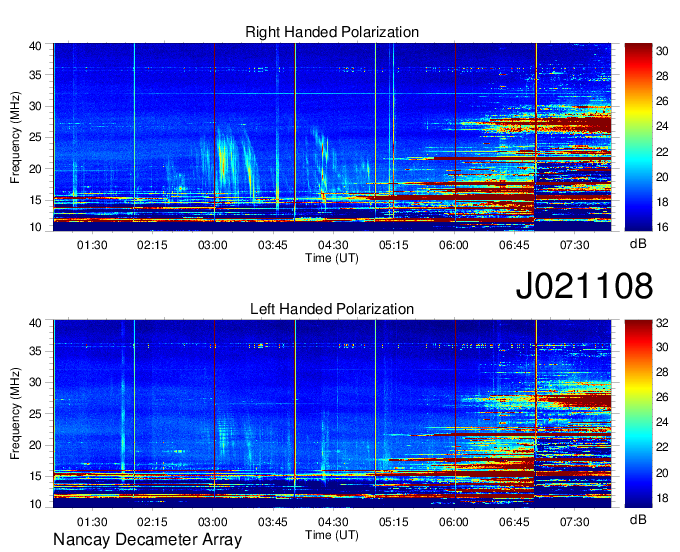The image size is (680, 552).
Task: Click the 'Time (UT)' label under upper plot
Action: pyautogui.click(x=332, y=258)
